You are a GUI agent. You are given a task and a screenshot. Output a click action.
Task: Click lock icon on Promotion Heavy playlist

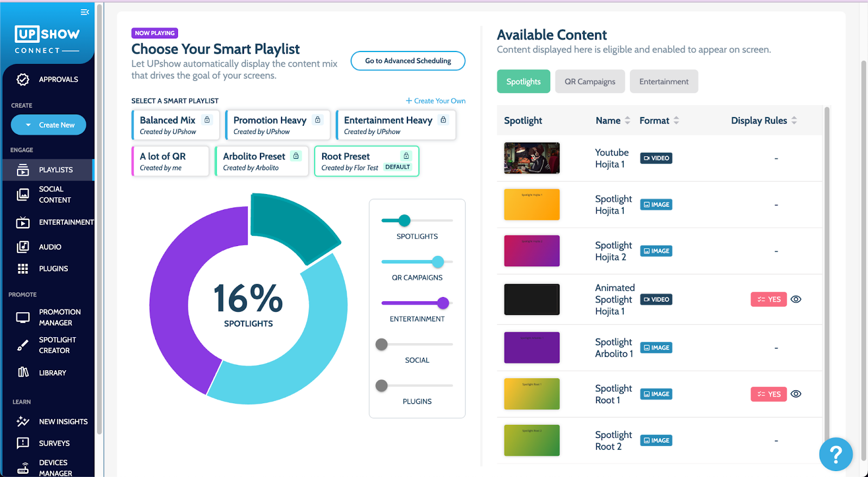[318, 120]
